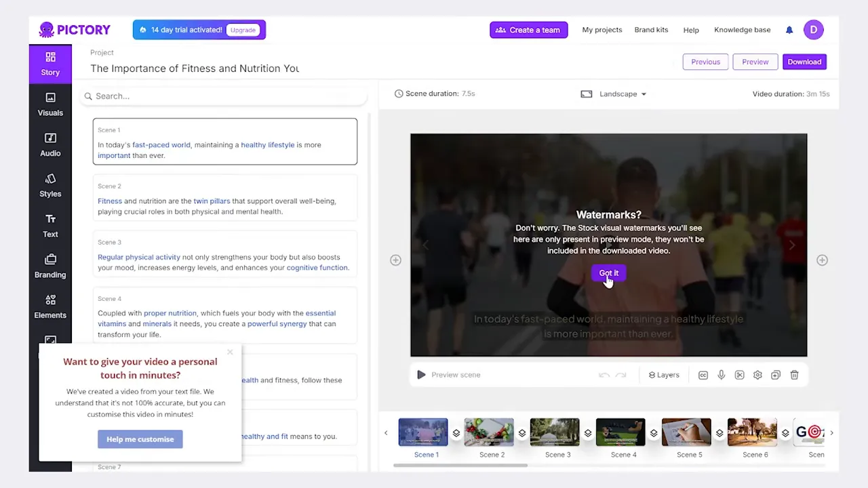Click the keyword "fast-paced world"
The height and width of the screenshot is (488, 868).
[x=161, y=145]
